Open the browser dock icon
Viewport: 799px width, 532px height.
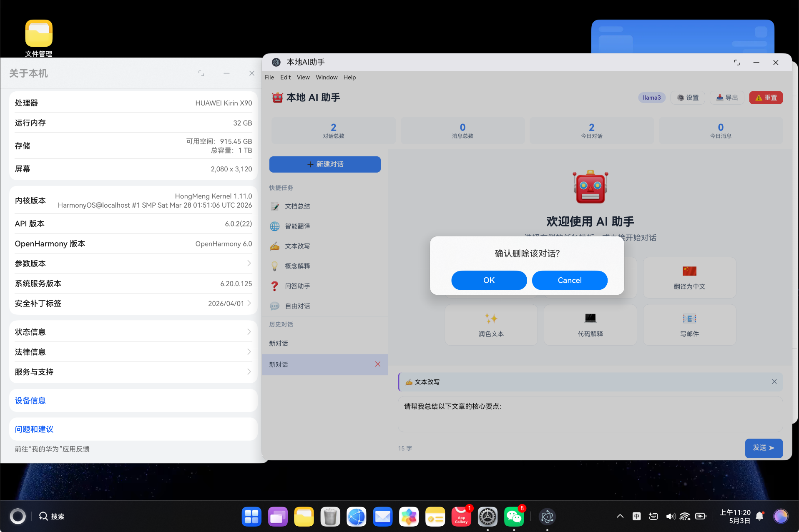tap(357, 517)
